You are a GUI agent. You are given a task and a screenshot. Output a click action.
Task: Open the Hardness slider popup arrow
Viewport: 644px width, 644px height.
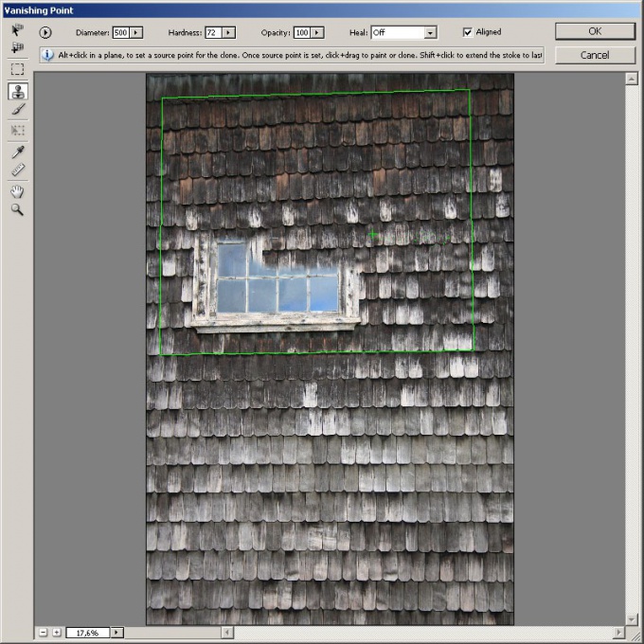(x=228, y=32)
